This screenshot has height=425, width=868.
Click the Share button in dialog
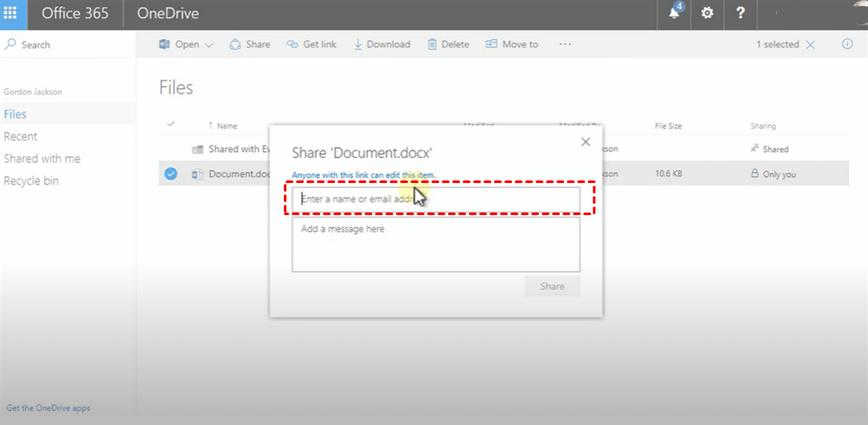tap(552, 286)
